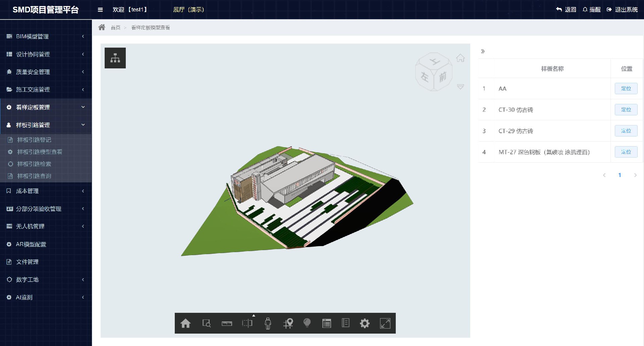Select the measure ruler tool
Viewport: 644px width, 346px height.
click(227, 323)
